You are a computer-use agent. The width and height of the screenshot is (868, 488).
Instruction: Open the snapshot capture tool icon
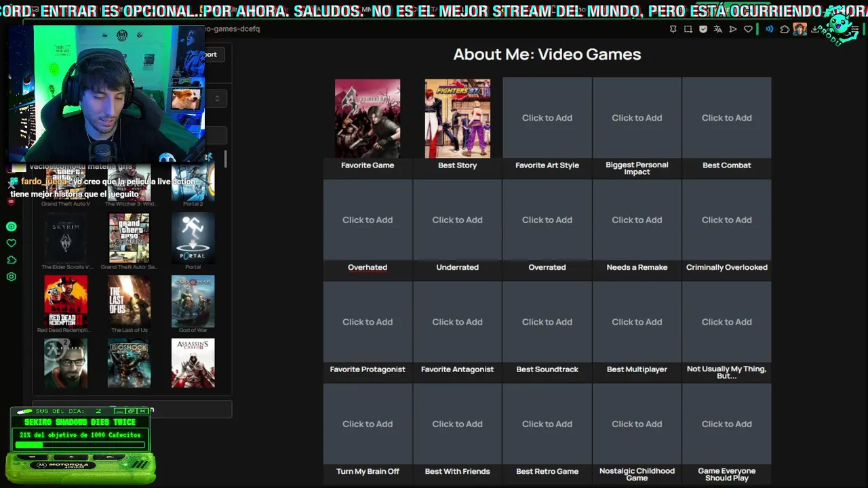[688, 29]
